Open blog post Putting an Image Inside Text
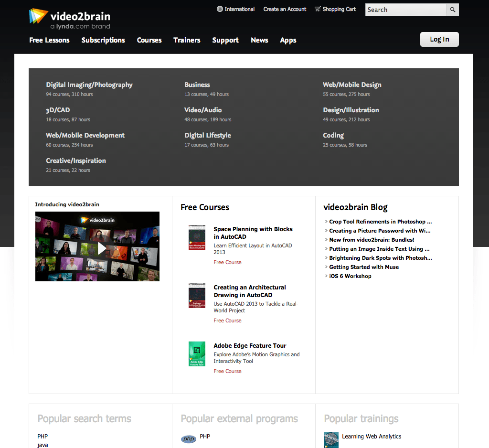This screenshot has width=489, height=448. click(x=379, y=249)
